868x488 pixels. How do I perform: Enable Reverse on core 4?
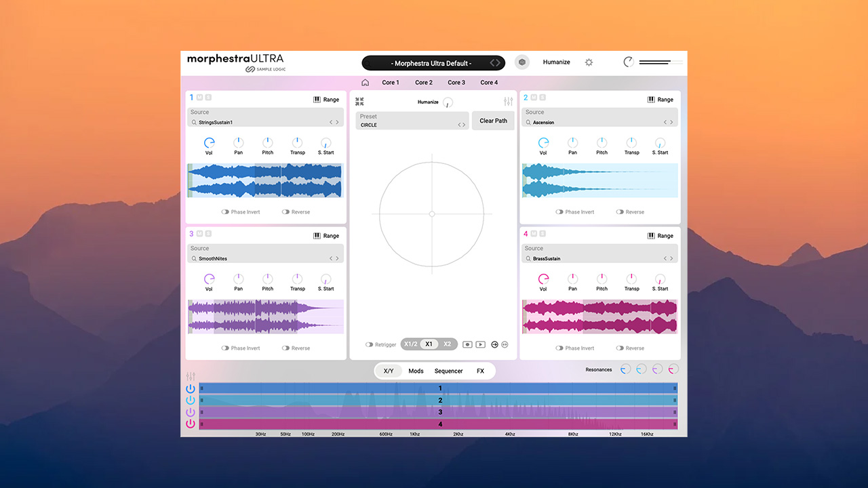tap(620, 348)
